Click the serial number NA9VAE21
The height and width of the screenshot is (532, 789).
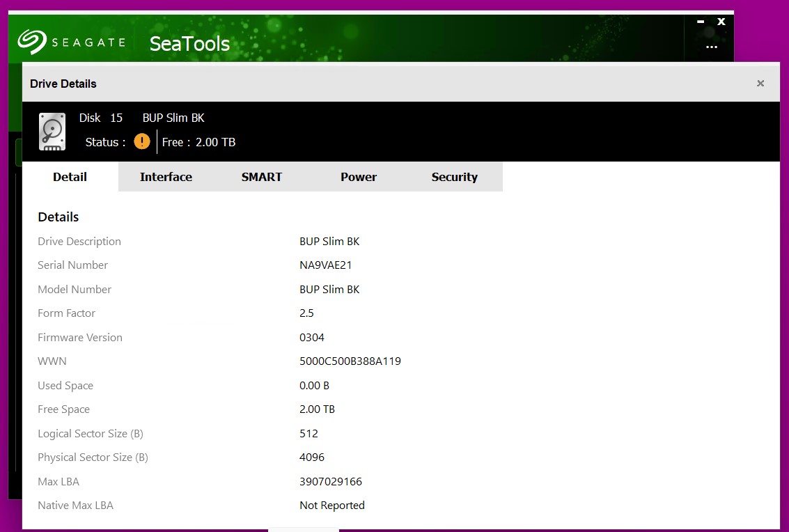click(x=326, y=265)
